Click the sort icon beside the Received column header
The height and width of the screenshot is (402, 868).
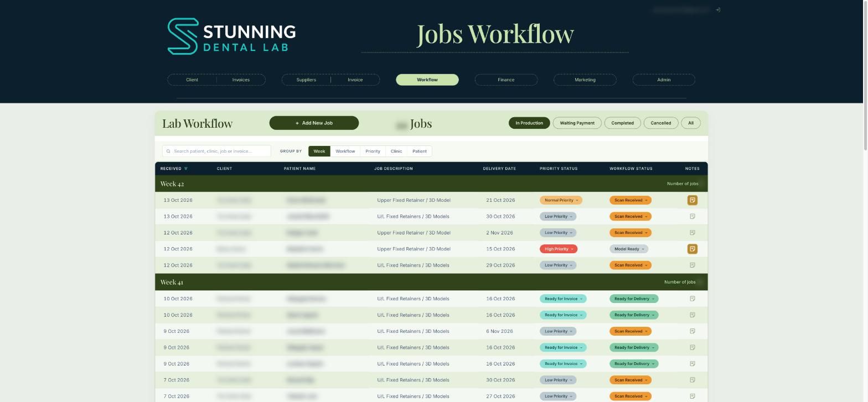pos(186,169)
